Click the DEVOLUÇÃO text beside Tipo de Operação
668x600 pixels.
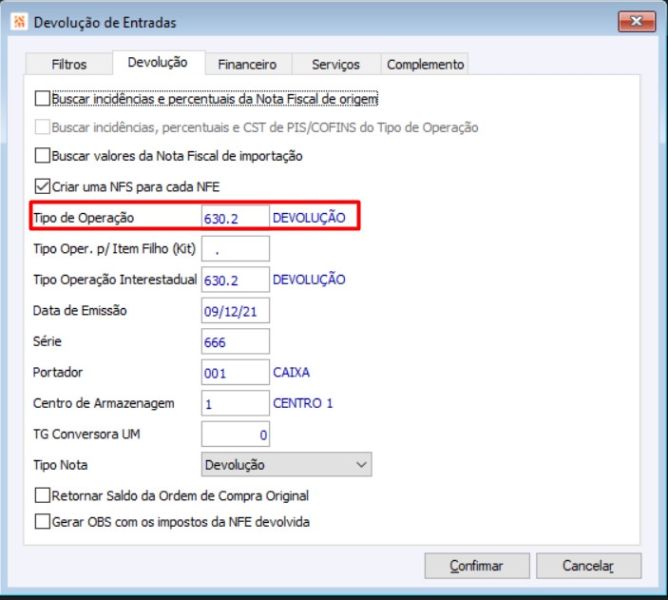tap(309, 218)
